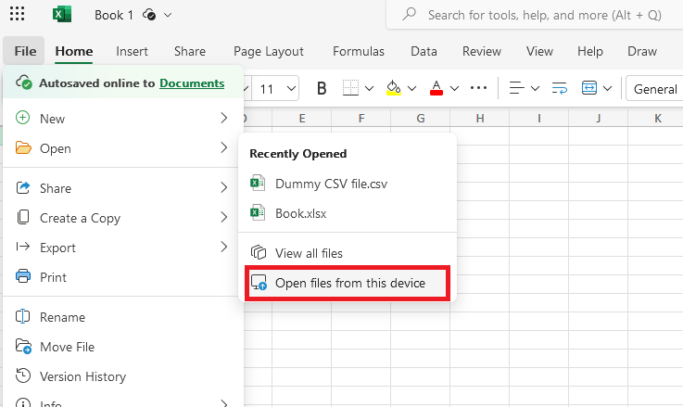This screenshot has width=683, height=407.
Task: Switch to the Insert tab
Action: (x=132, y=51)
